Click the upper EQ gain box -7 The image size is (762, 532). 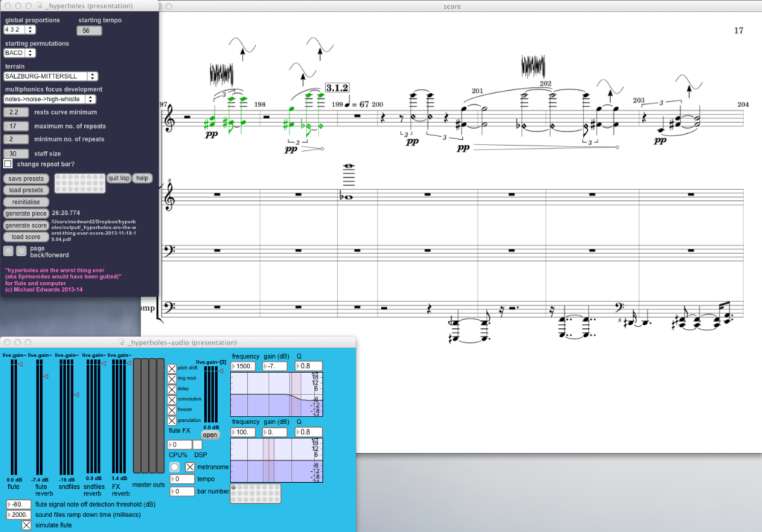tap(275, 366)
